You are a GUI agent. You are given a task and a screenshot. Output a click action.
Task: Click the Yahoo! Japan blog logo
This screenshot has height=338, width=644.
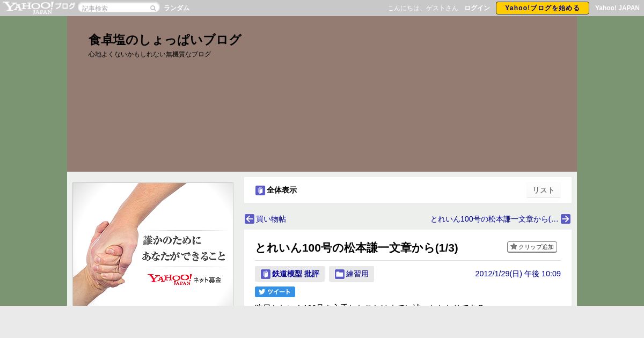[x=39, y=8]
